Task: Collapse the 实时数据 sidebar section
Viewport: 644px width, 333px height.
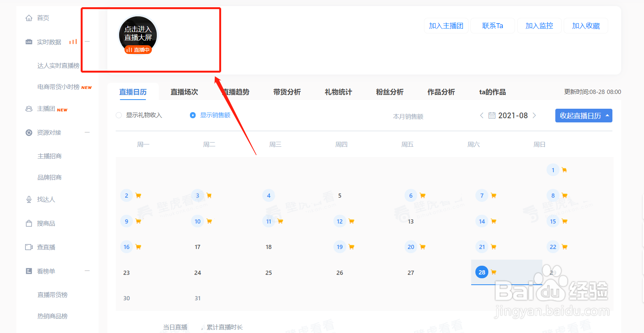Action: [x=87, y=42]
